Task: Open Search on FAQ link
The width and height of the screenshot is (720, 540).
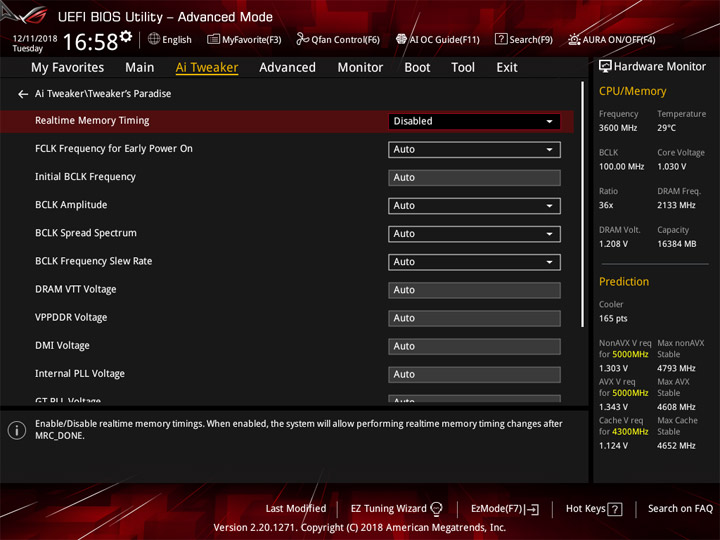Action: [x=680, y=509]
